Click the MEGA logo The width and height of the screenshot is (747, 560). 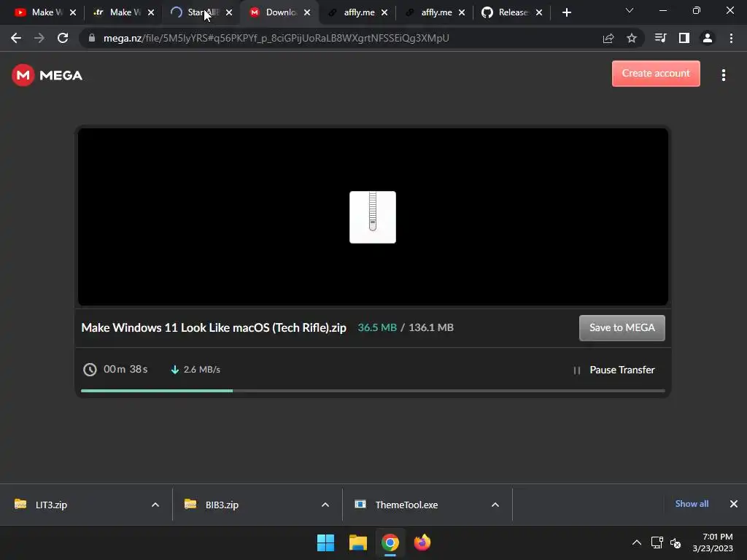click(x=47, y=75)
